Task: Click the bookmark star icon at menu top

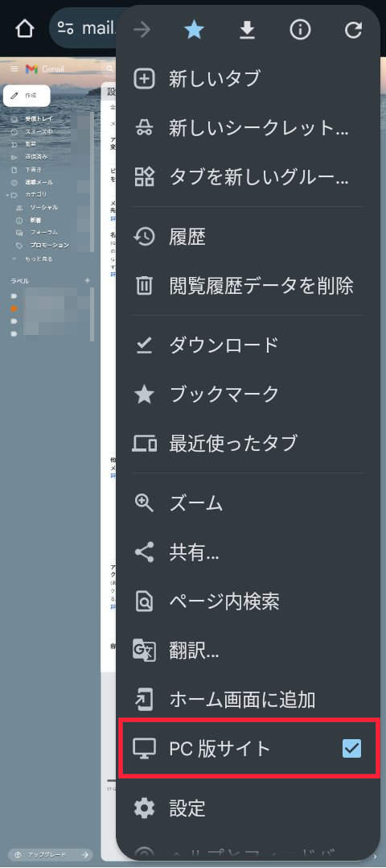Action: [194, 30]
